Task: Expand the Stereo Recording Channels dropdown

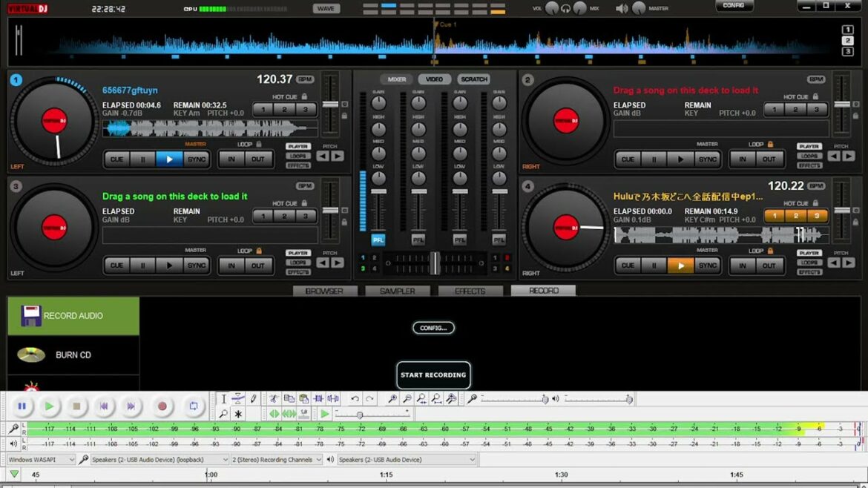Action: click(277, 460)
